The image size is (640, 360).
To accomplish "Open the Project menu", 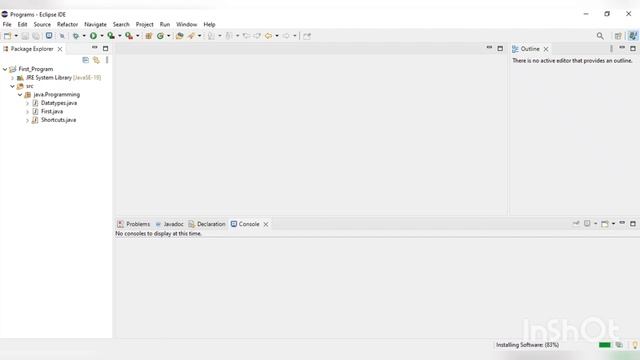I will (144, 24).
